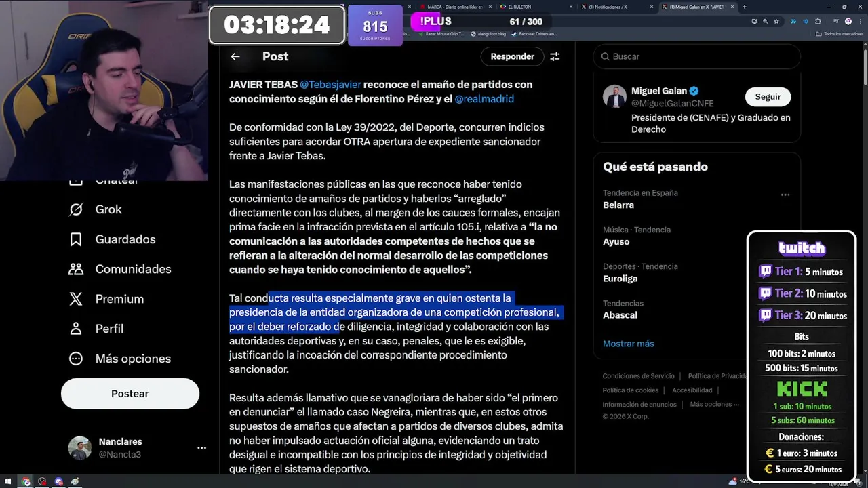The width and height of the screenshot is (868, 488).
Task: Bookmark page with star icon
Action: click(x=776, y=22)
